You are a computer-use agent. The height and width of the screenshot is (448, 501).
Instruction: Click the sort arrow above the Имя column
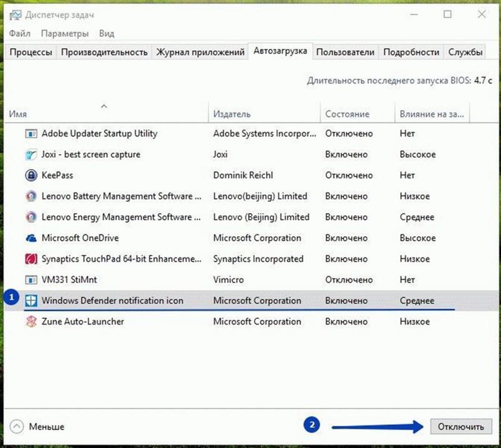104,106
